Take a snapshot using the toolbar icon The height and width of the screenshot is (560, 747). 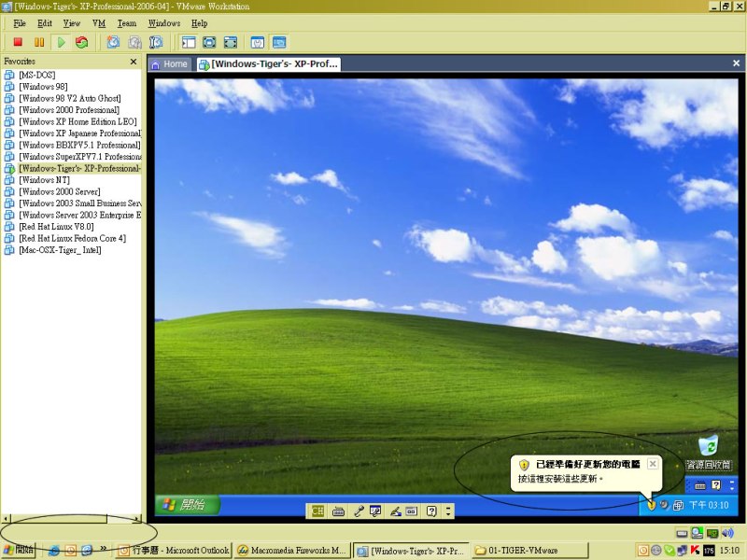coord(113,42)
